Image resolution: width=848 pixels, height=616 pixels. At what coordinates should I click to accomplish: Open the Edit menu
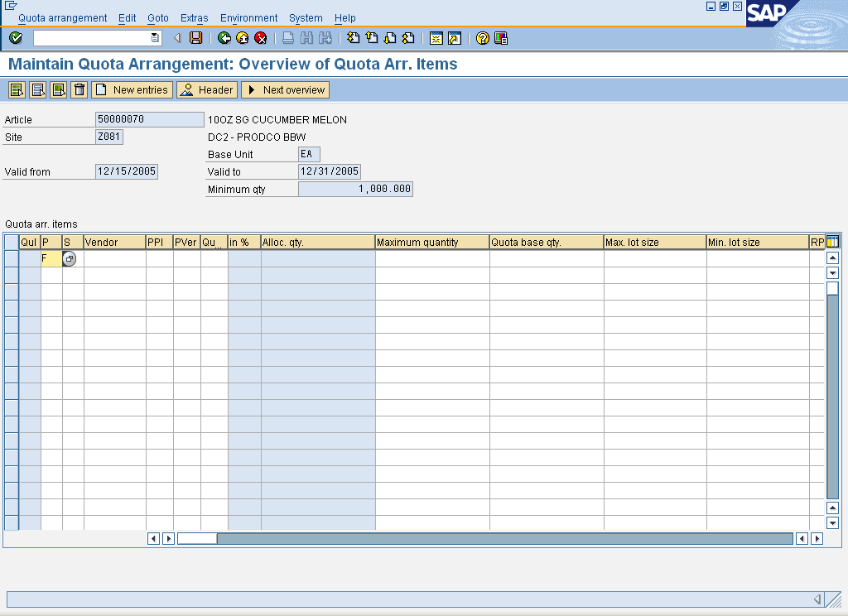click(x=127, y=18)
